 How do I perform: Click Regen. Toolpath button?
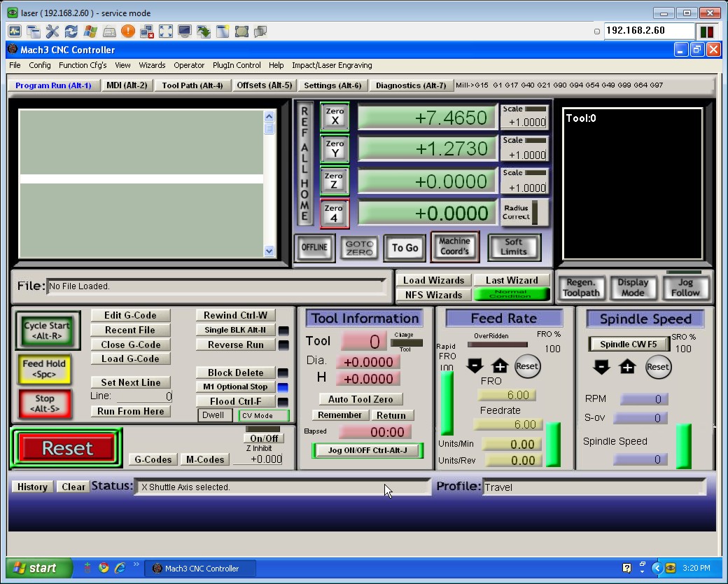click(x=581, y=288)
